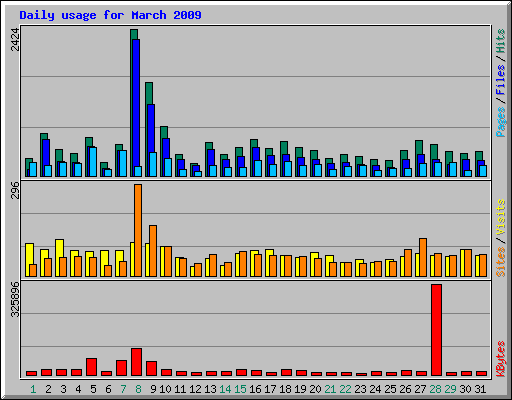Click the 2424 axis value on the hits chart
This screenshot has width=512, height=400.
tap(15, 39)
